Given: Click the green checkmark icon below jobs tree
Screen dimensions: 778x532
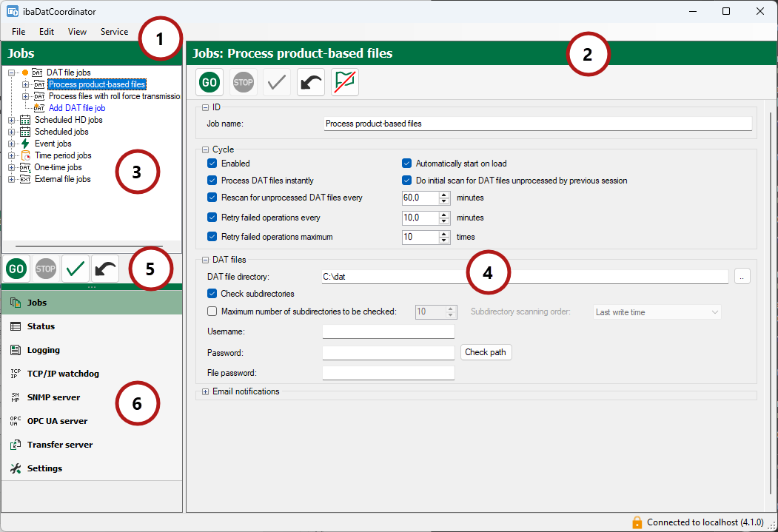Looking at the screenshot, I should click(x=76, y=269).
